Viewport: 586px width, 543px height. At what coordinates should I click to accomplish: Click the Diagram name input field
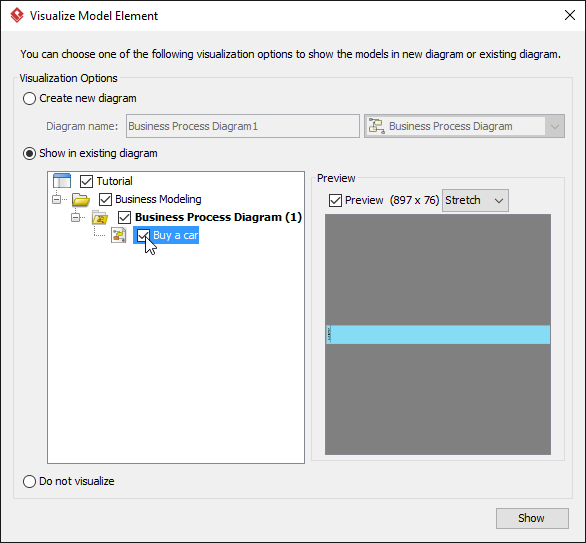(243, 126)
